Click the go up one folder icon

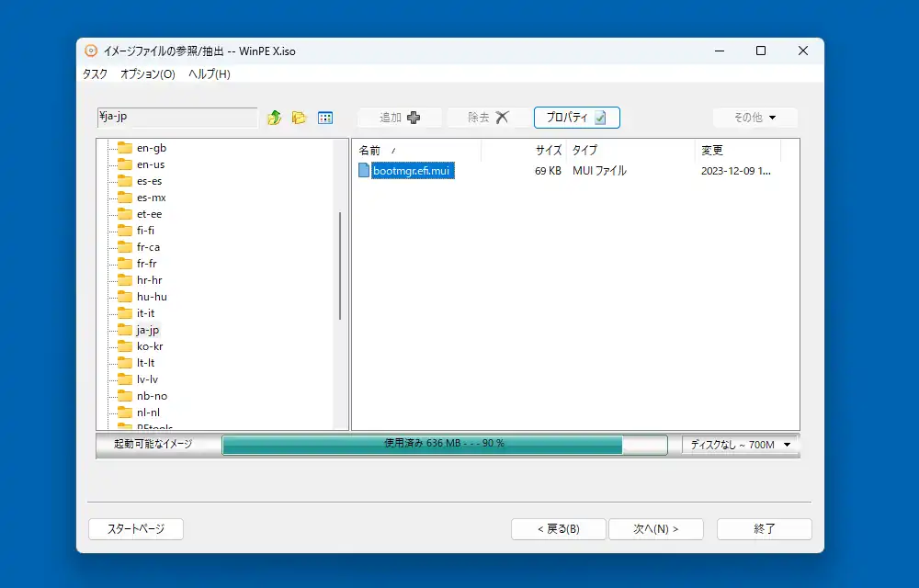(274, 118)
